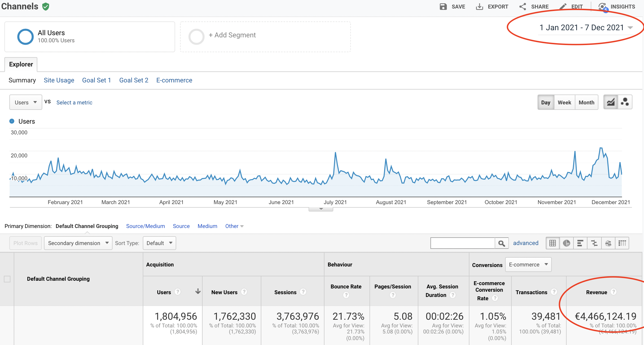The height and width of the screenshot is (345, 644).
Task: Check the select-all rows checkbox
Action: (7, 279)
